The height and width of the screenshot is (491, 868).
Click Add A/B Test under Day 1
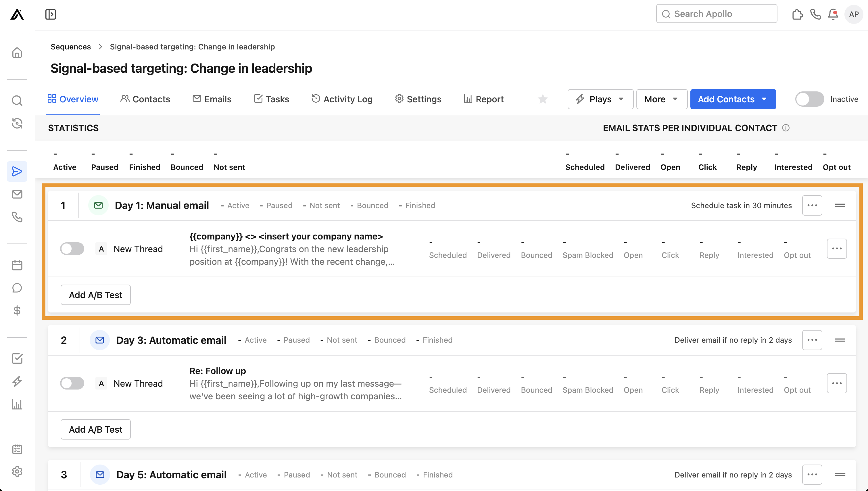[95, 295]
